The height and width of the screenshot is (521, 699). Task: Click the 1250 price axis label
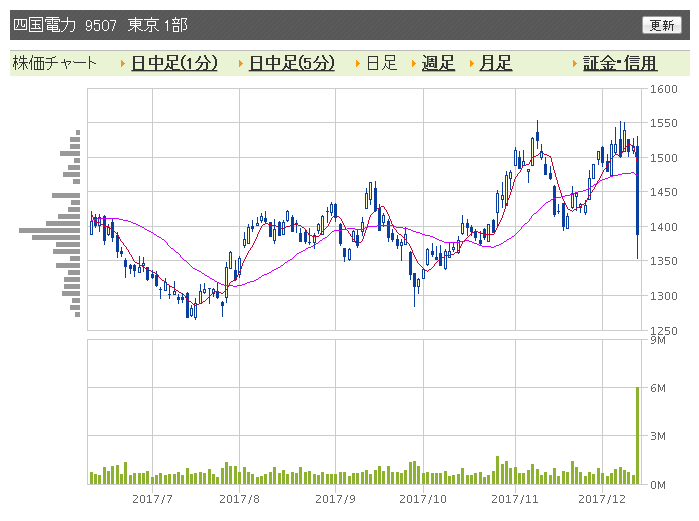click(663, 331)
